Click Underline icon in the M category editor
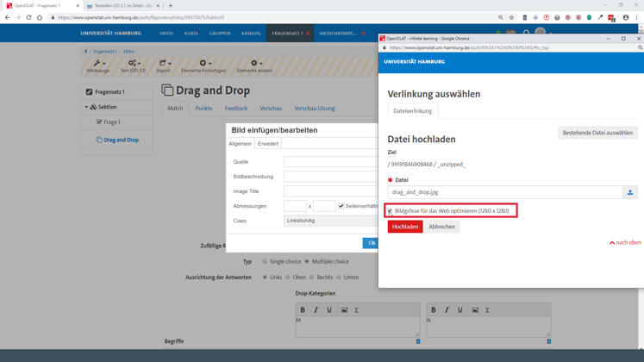The image size is (644, 362). click(329, 310)
